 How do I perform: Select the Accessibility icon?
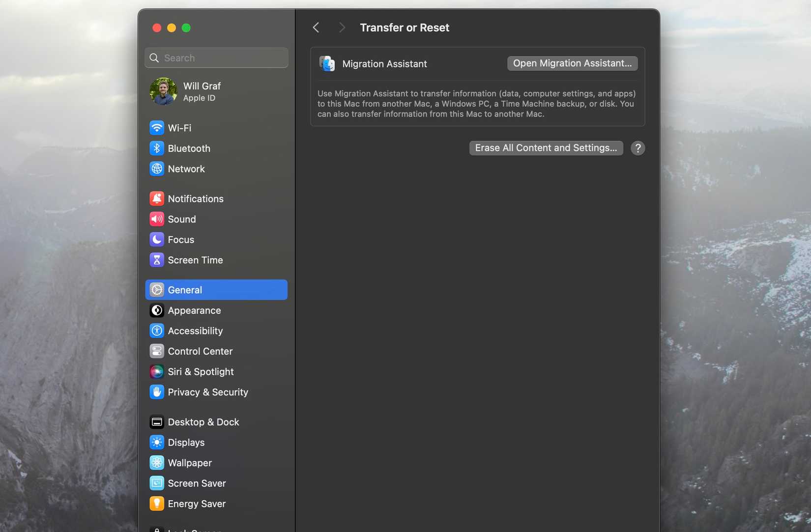click(x=156, y=330)
